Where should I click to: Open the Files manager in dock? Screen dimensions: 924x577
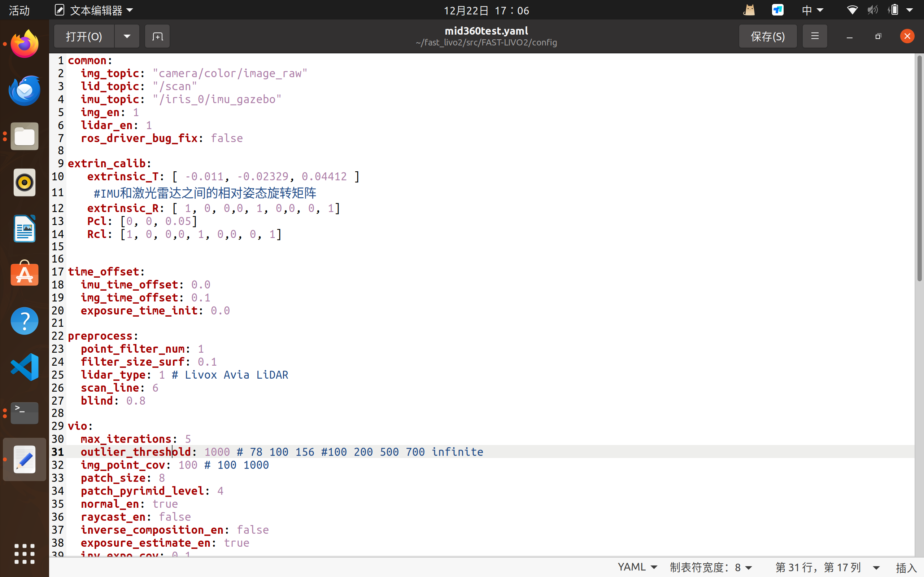pyautogui.click(x=25, y=137)
